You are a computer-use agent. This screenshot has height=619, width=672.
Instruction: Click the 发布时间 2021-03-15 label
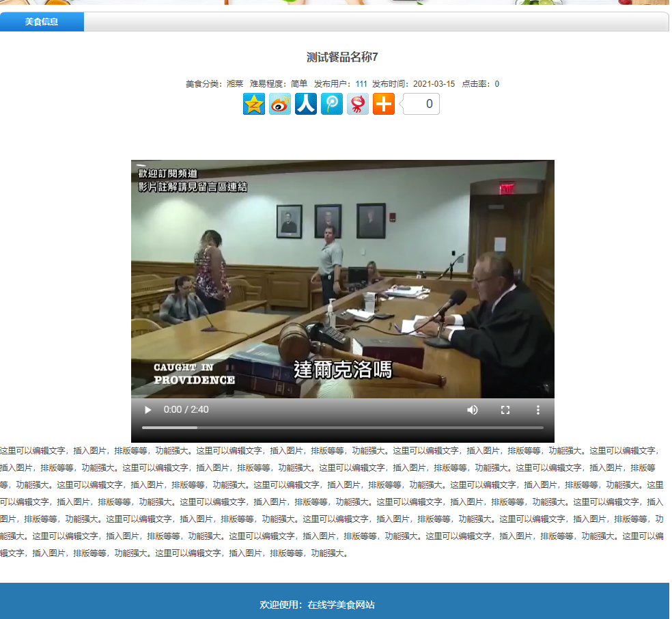coord(413,84)
